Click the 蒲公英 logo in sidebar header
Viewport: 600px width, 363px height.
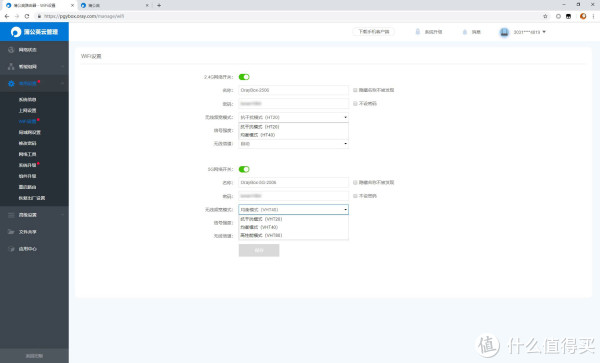click(x=16, y=32)
